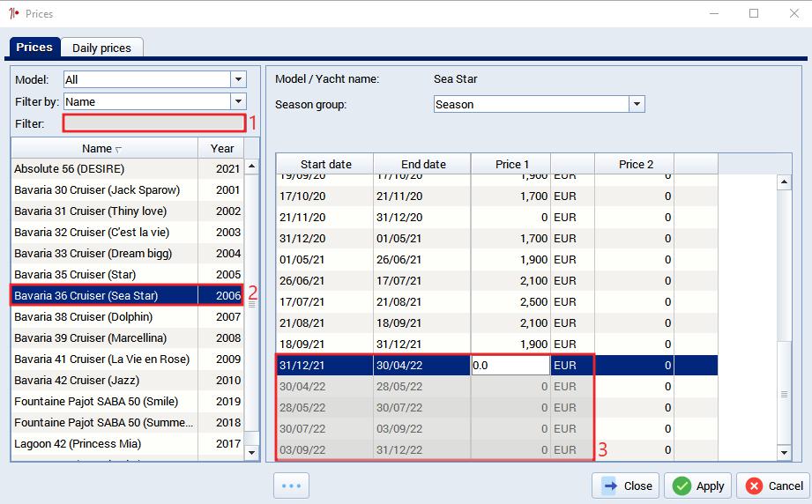This screenshot has width=812, height=504.
Task: Click start date 18/09/21 cell
Action: pyautogui.click(x=324, y=345)
